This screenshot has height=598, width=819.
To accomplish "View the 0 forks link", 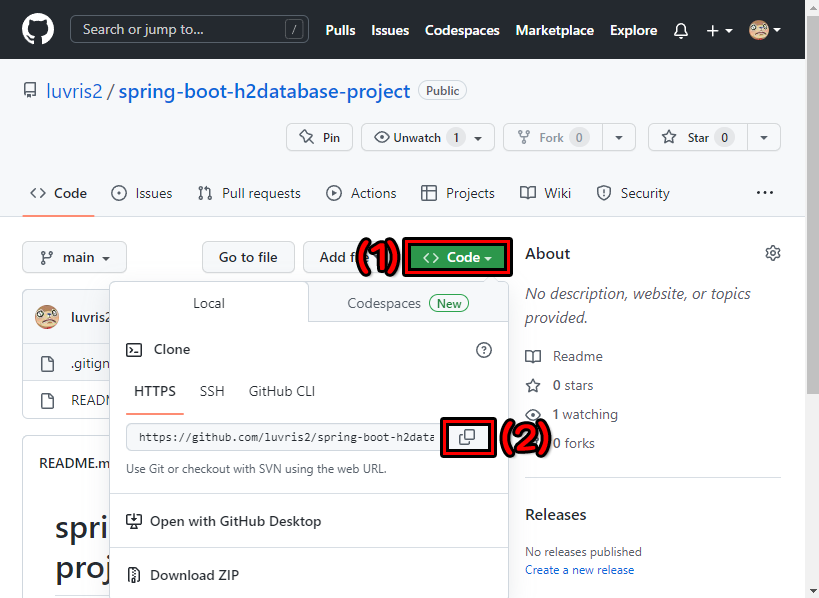I will (573, 443).
